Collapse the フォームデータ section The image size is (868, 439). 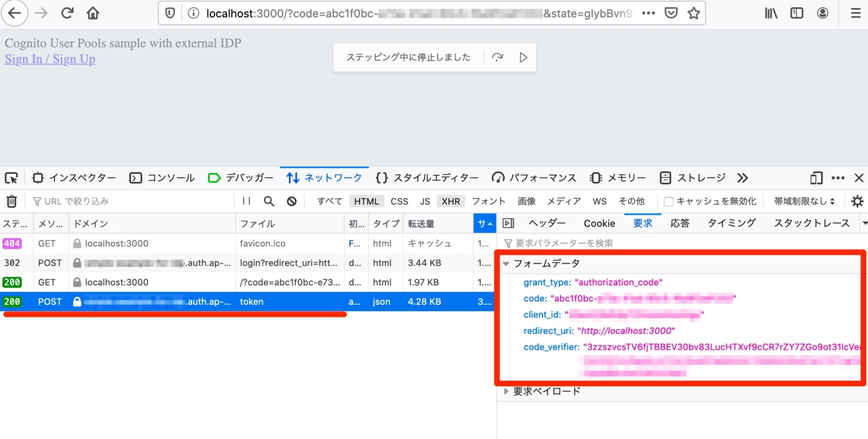506,263
